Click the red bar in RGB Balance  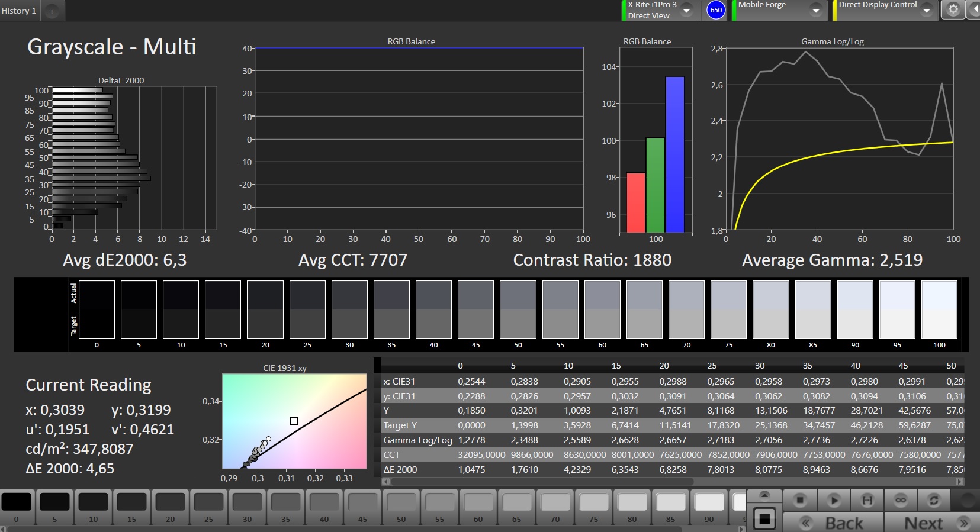point(635,202)
